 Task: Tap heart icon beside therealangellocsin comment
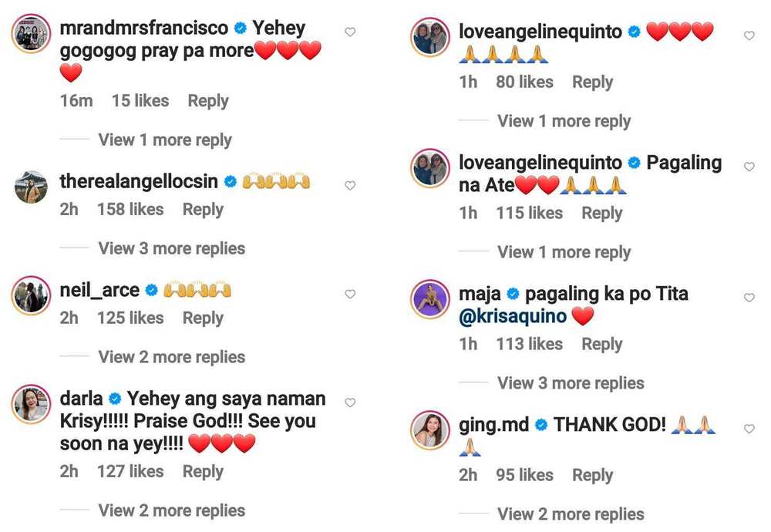350,185
